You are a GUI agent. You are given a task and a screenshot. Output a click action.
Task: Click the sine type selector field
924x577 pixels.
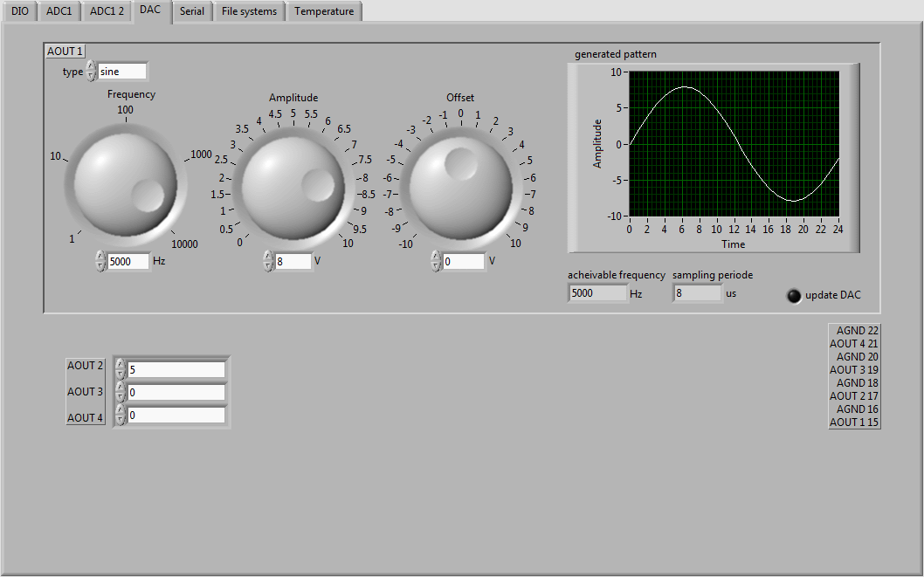[122, 72]
